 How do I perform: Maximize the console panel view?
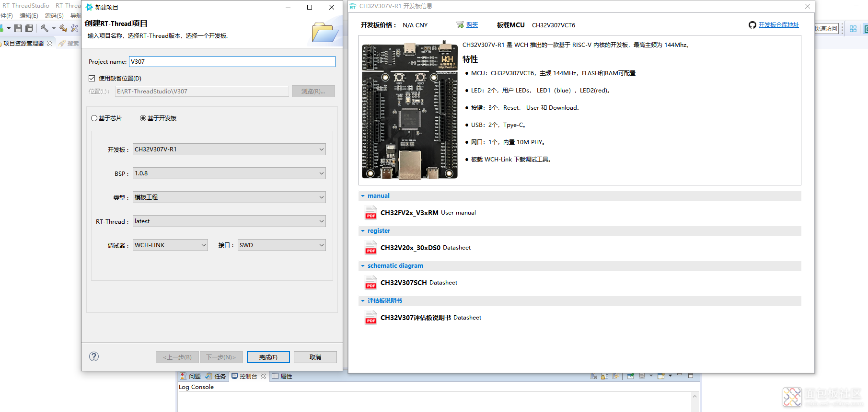click(691, 376)
